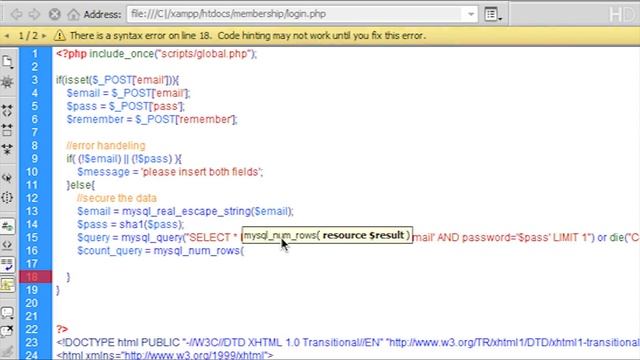Toggle Word Wrap in coding toolbar
640x360 pixels.
[x=7, y=264]
